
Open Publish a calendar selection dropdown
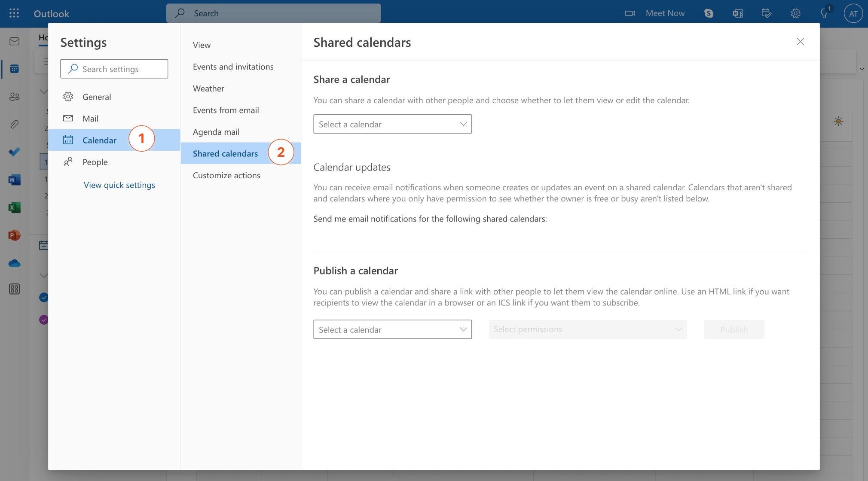[392, 329]
